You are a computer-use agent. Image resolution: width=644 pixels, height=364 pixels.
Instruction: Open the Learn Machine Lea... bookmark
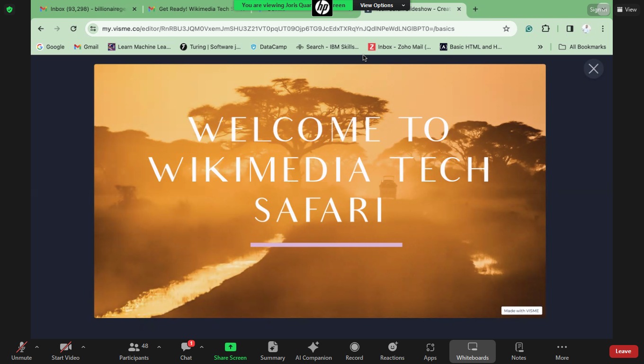pyautogui.click(x=139, y=46)
